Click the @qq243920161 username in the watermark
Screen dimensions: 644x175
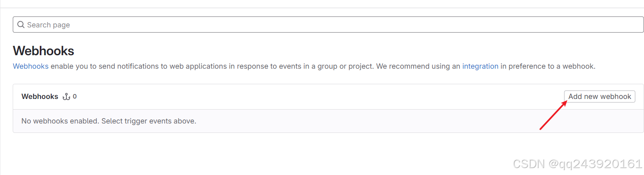pyautogui.click(x=595, y=164)
